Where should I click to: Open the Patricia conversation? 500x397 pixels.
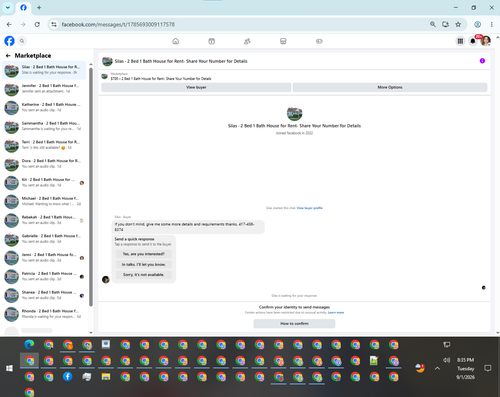coord(44,276)
